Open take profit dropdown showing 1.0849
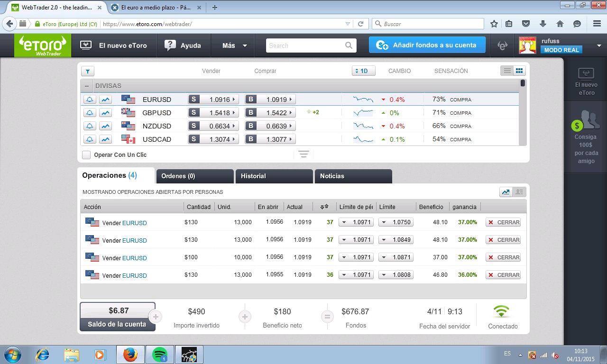The image size is (607, 364). pyautogui.click(x=396, y=240)
